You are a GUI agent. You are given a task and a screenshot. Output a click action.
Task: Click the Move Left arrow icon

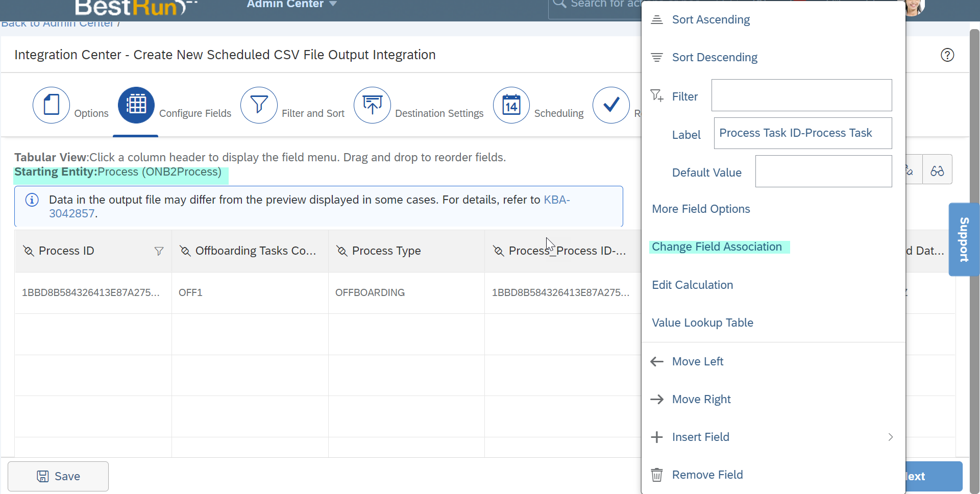(657, 362)
